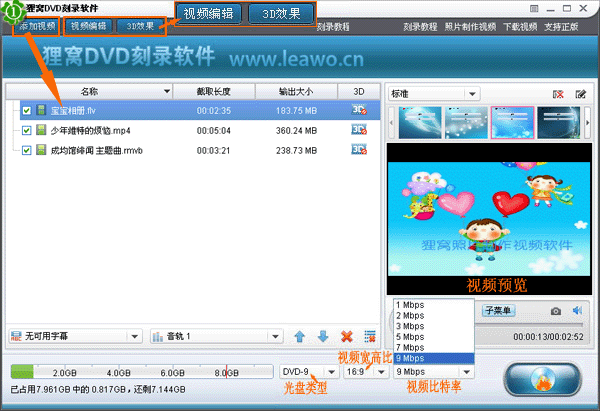Select the file name 少年维特的烦恼.mp4
The image size is (600, 411).
click(91, 131)
